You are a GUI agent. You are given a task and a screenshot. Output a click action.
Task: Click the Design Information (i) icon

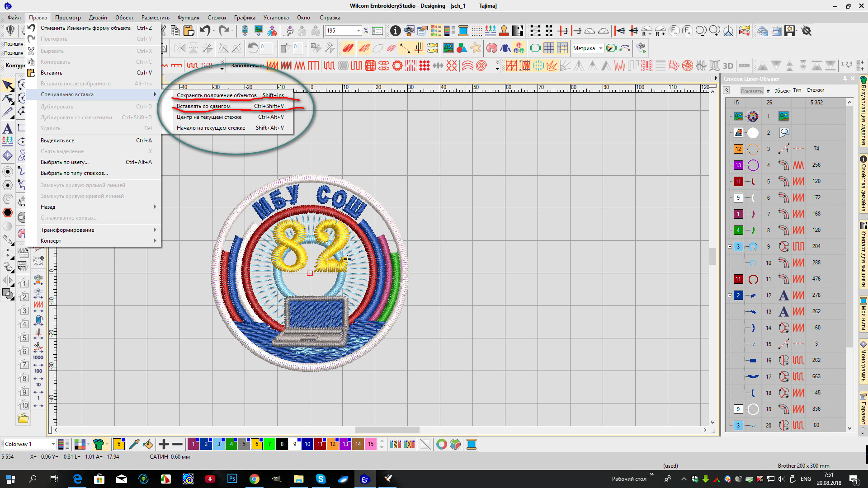point(395,31)
